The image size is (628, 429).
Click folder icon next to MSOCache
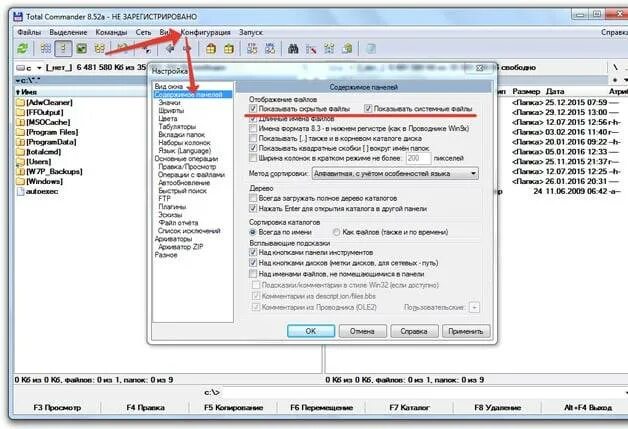point(20,122)
